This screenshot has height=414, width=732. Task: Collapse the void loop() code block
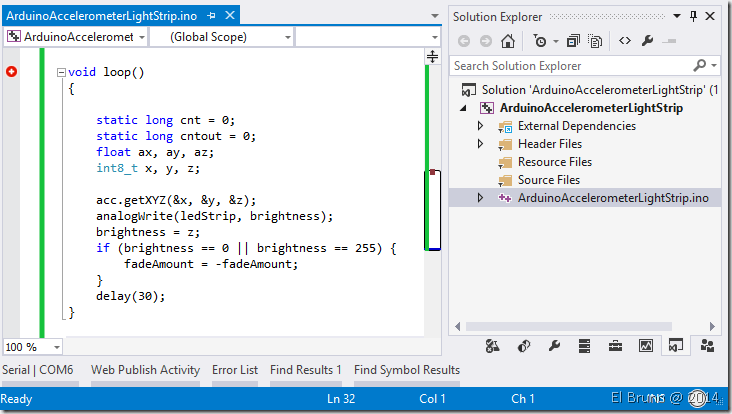tap(61, 72)
